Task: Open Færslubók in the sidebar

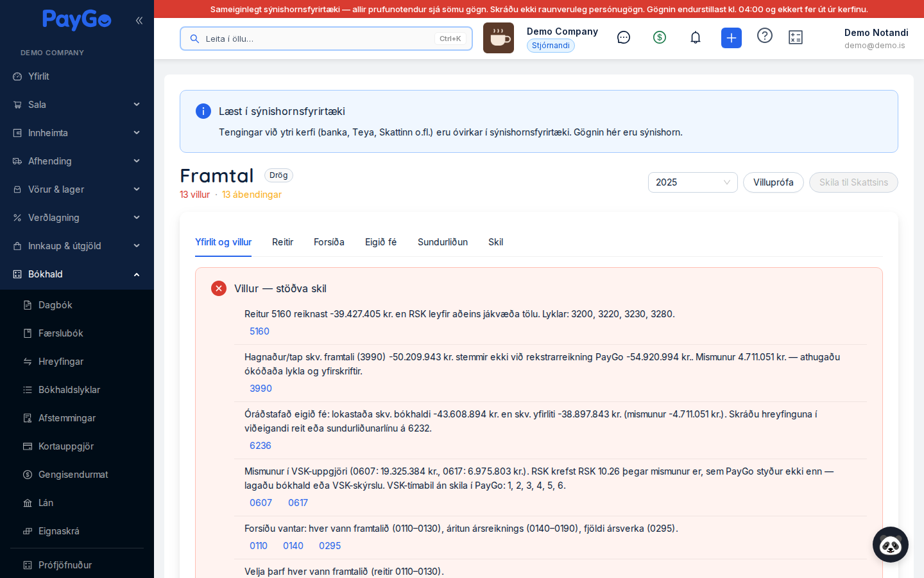Action: pos(77,333)
